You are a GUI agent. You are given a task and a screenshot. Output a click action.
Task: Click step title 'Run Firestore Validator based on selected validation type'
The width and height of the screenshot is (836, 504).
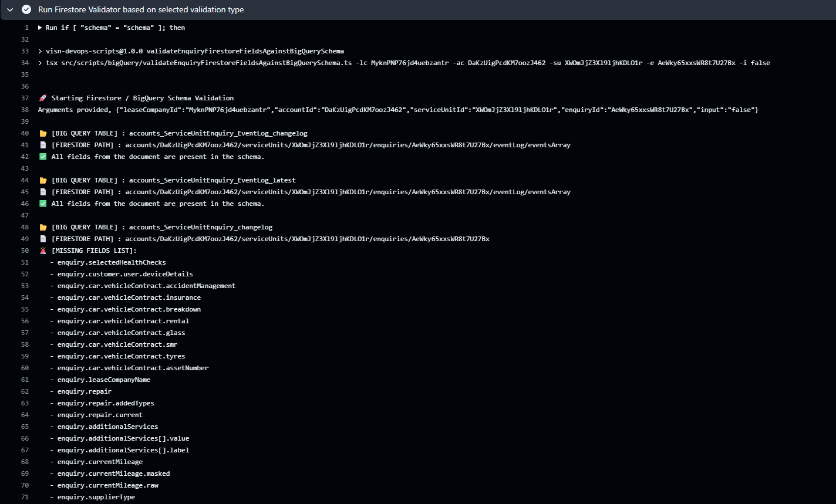coord(141,9)
